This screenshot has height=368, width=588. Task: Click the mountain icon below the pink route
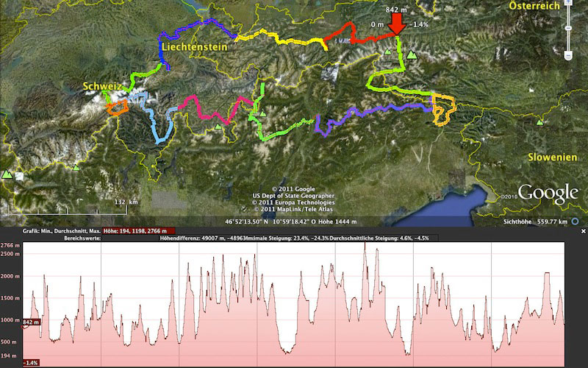tap(218, 127)
